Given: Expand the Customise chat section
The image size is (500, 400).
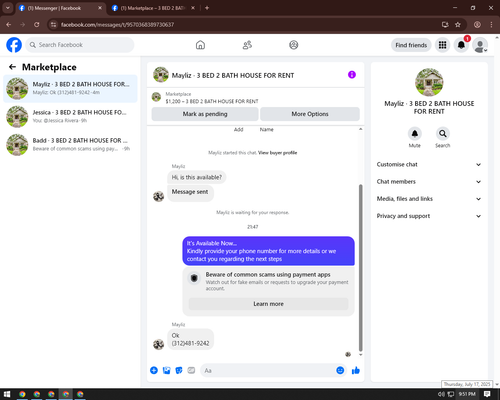Looking at the screenshot, I should [429, 164].
